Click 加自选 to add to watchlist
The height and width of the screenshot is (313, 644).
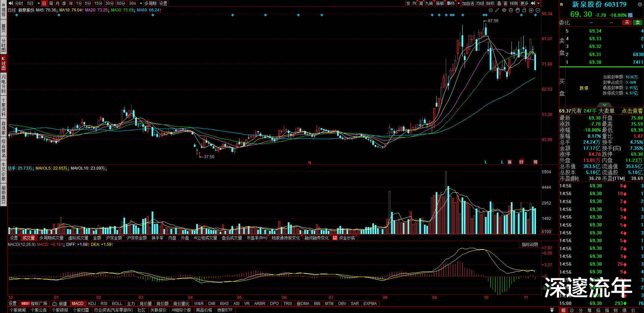pyautogui.click(x=468, y=3)
